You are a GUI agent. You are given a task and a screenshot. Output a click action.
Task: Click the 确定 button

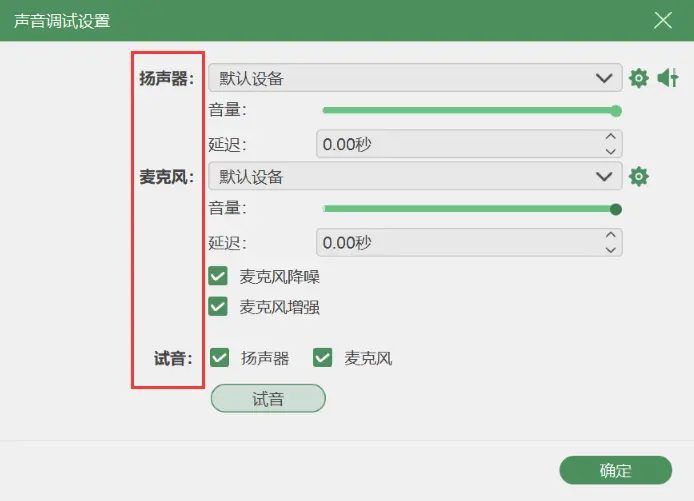tap(616, 470)
